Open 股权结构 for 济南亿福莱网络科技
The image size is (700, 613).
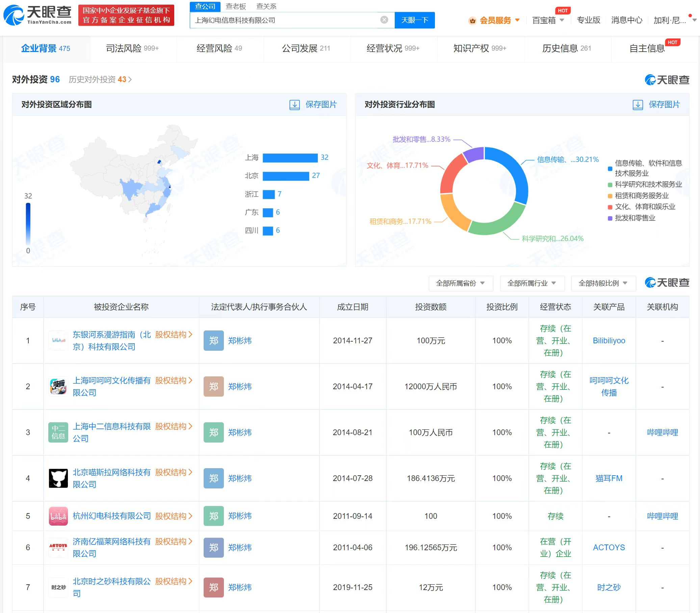click(x=174, y=541)
